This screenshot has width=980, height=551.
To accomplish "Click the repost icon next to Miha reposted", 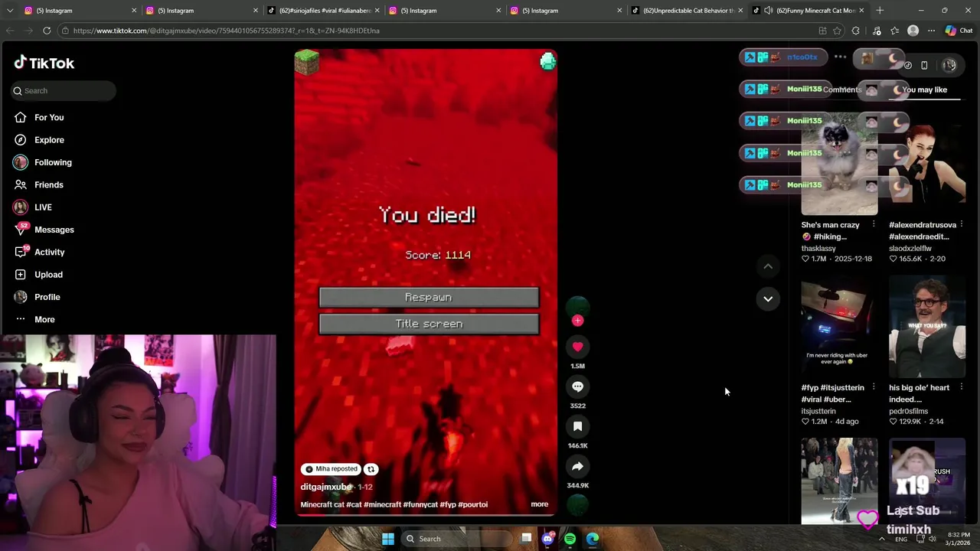I will point(371,469).
